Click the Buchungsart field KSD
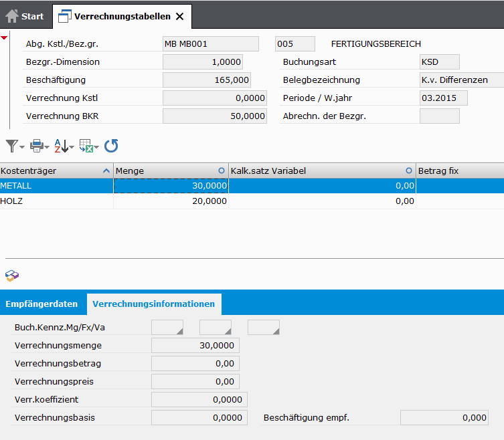504x440 pixels. click(439, 62)
